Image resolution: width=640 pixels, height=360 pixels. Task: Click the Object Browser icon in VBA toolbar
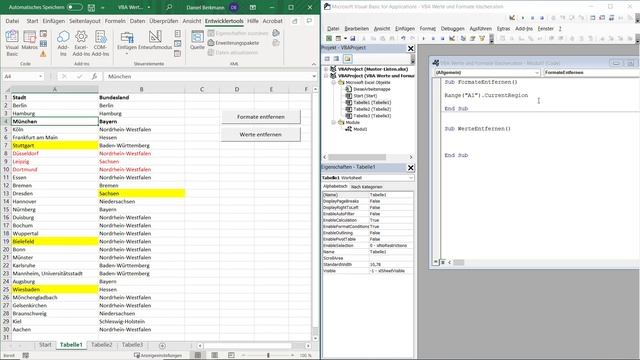pyautogui.click(x=482, y=38)
